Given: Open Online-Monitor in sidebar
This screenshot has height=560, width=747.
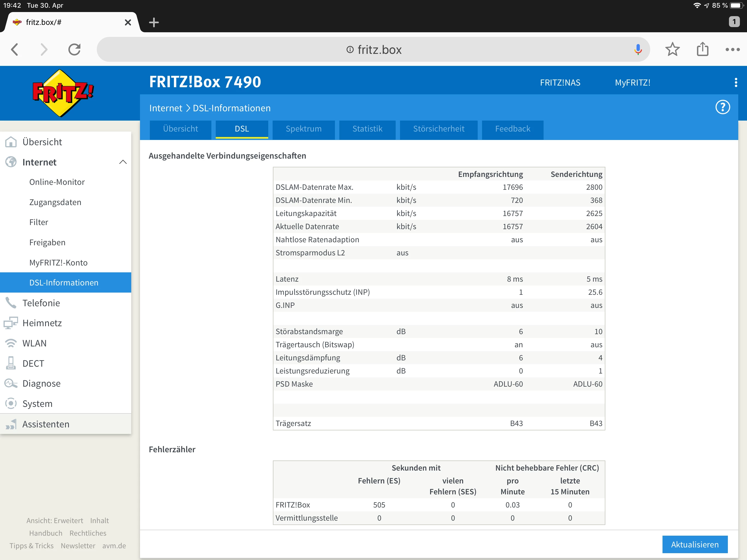Looking at the screenshot, I should click(x=57, y=182).
